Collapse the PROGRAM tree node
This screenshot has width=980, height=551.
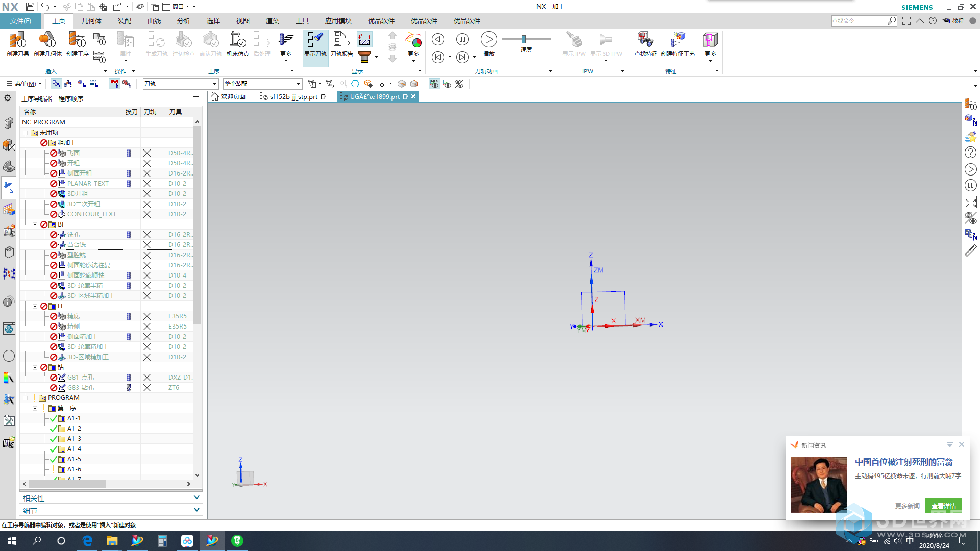25,398
